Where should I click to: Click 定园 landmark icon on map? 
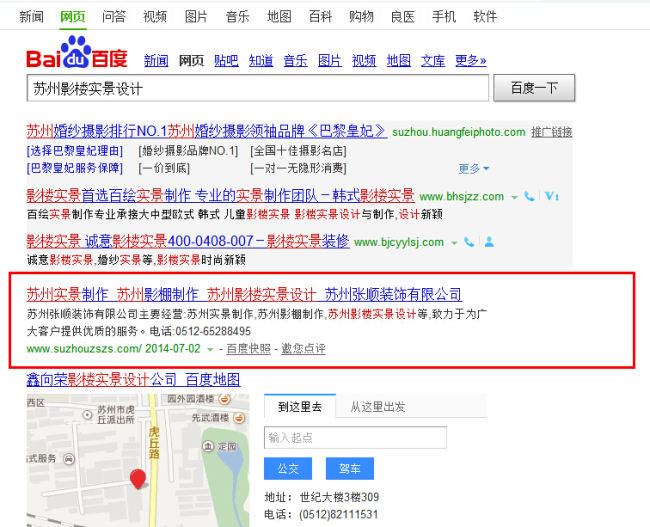(x=208, y=446)
